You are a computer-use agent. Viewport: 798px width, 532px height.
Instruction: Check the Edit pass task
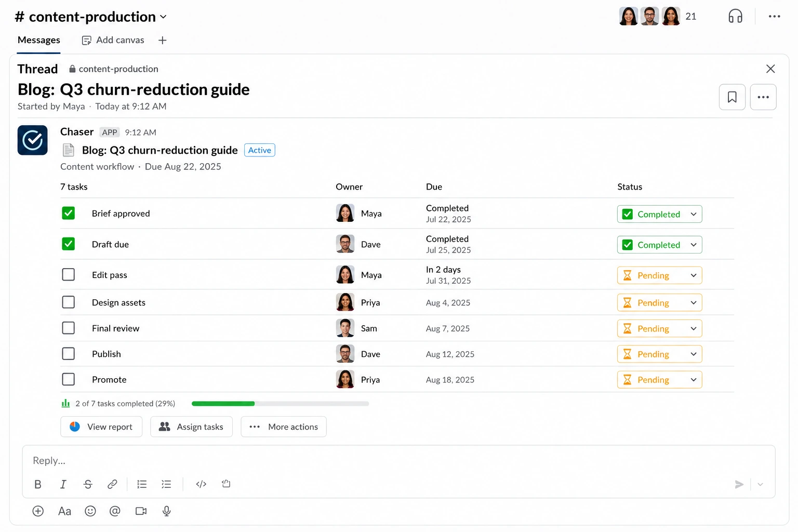click(x=68, y=274)
